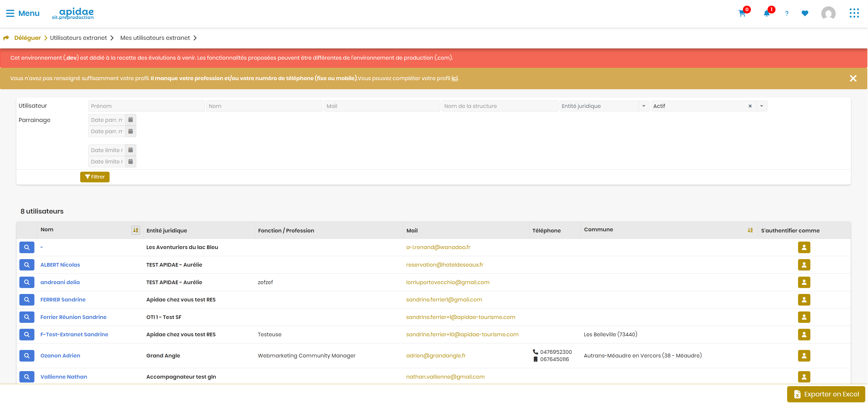Click the apidae logo

(x=73, y=14)
